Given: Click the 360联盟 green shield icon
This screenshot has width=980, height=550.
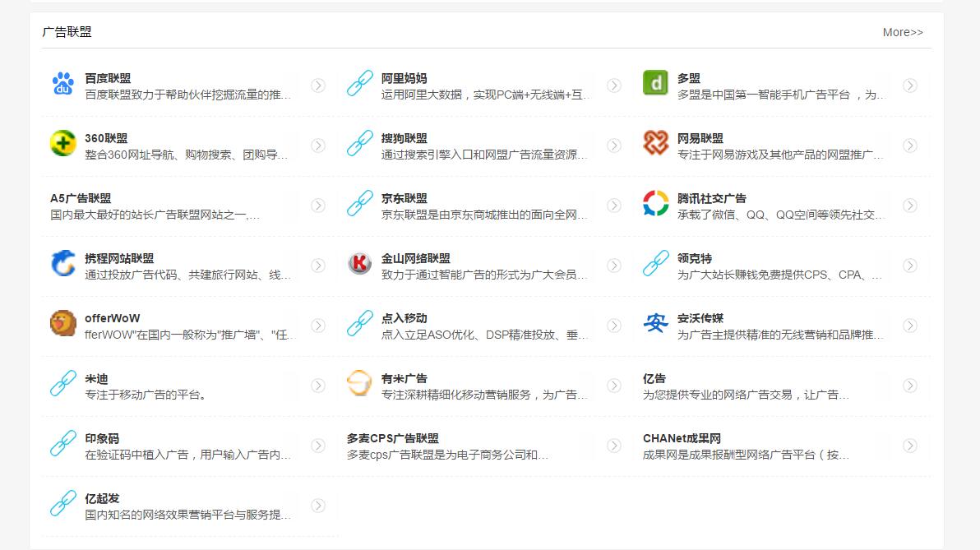Looking at the screenshot, I should pos(63,146).
